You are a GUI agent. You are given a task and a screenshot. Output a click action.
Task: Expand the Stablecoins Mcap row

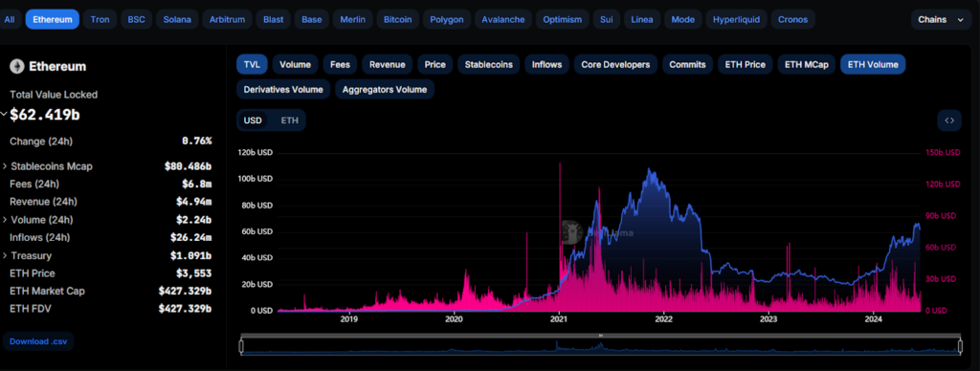(x=5, y=166)
